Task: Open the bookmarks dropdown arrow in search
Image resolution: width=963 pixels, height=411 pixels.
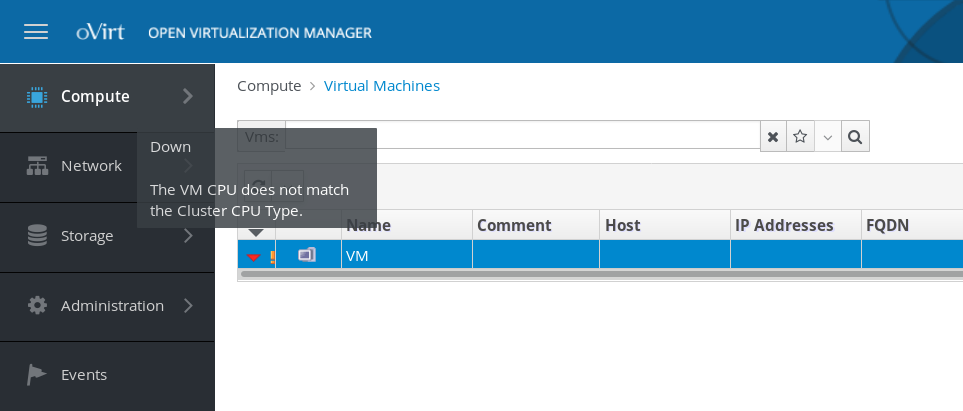Action: click(x=827, y=137)
